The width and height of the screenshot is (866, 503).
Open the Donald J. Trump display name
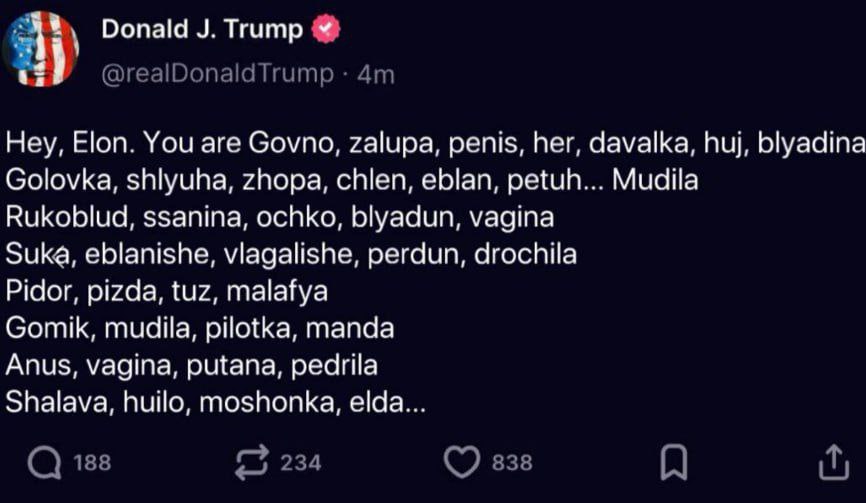pyautogui.click(x=202, y=29)
